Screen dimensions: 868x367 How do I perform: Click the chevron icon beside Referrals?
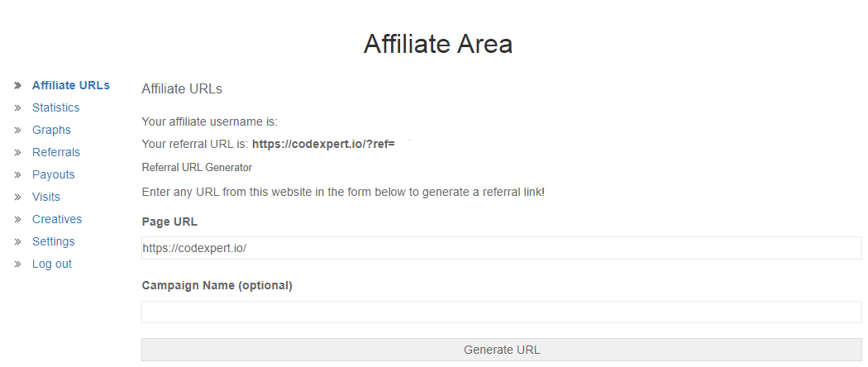click(18, 152)
